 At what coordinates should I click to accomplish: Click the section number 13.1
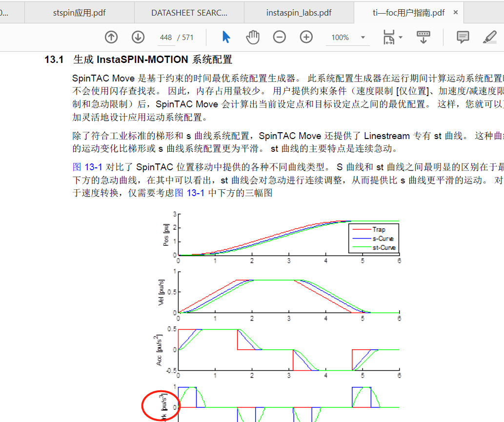[x=54, y=60]
